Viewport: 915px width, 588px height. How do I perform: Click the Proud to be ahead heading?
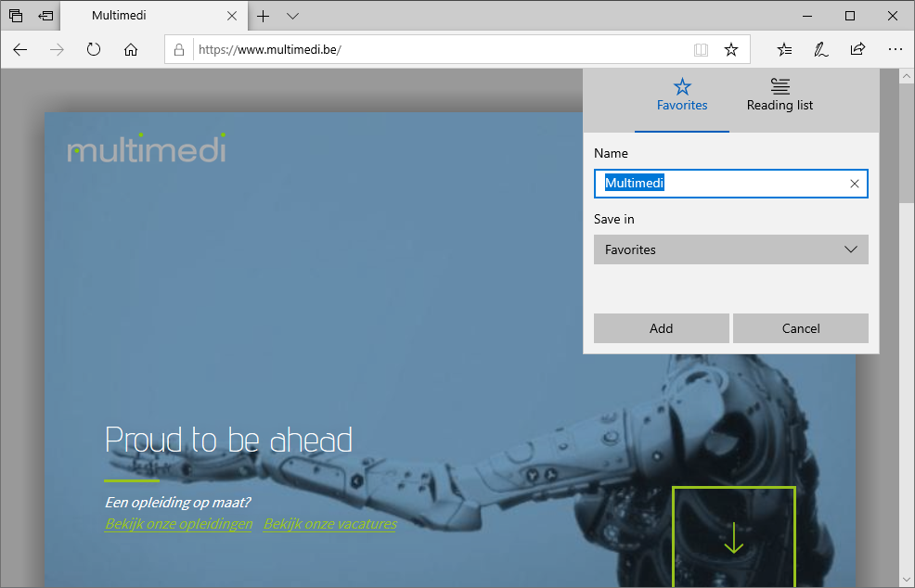point(228,440)
